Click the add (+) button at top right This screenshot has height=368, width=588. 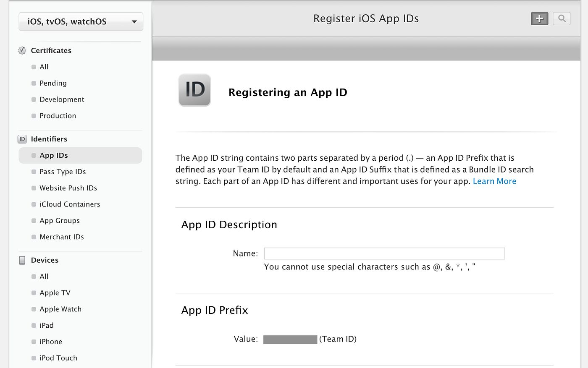pos(539,18)
